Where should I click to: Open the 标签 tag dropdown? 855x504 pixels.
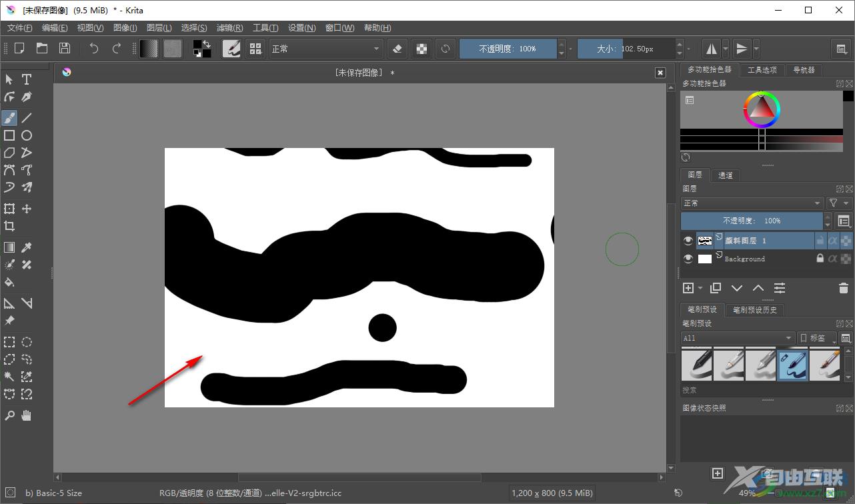click(x=817, y=338)
